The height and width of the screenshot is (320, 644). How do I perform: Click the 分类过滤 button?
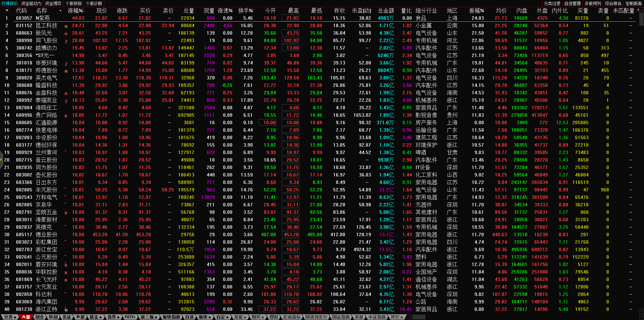tap(552, 3)
